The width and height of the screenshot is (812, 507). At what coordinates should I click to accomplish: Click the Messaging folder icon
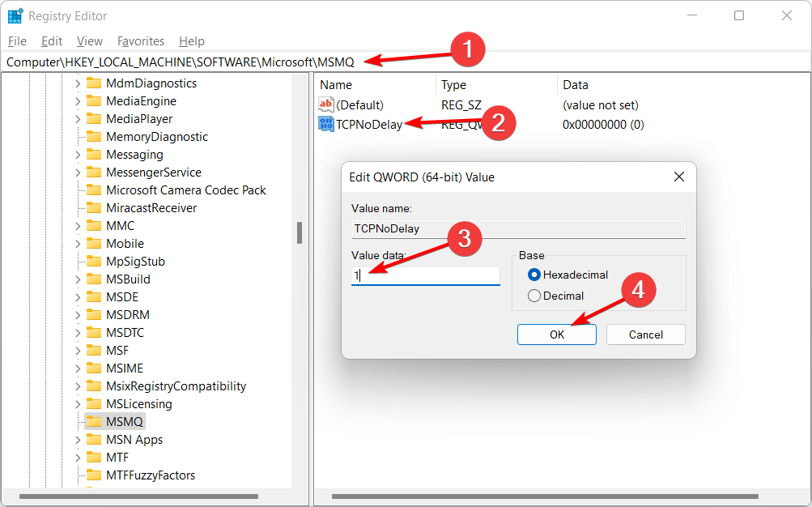click(93, 154)
